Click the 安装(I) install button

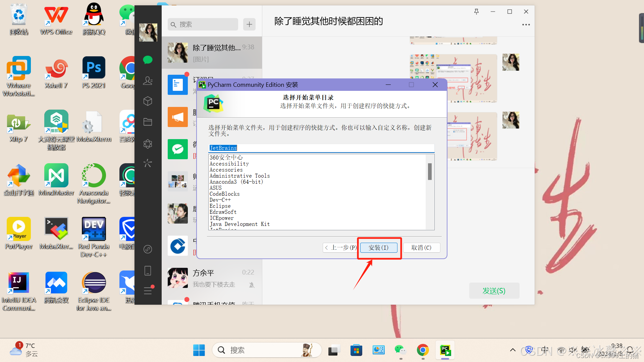378,248
